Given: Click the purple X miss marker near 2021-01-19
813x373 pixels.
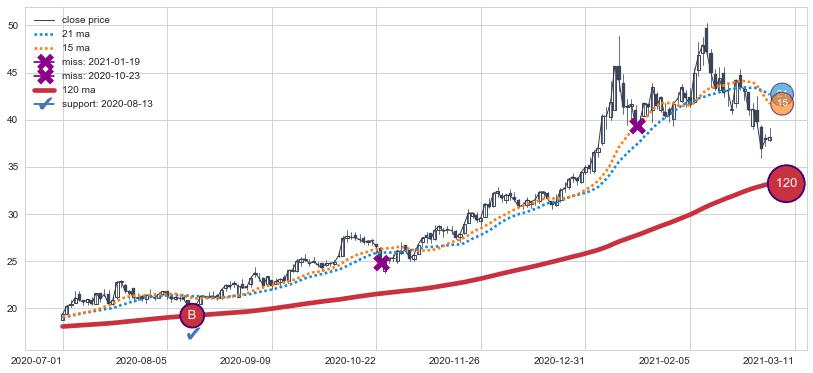Looking at the screenshot, I should [x=637, y=126].
